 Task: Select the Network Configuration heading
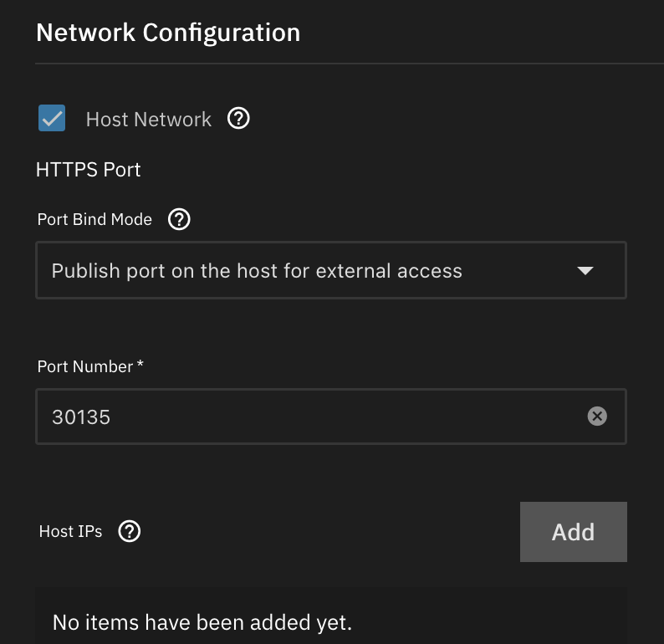click(168, 33)
